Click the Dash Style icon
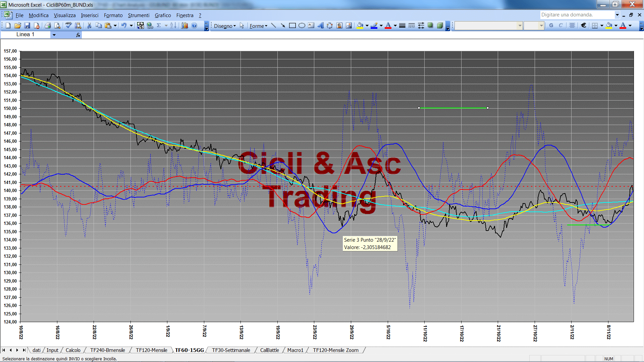644x362 pixels. (x=412, y=26)
